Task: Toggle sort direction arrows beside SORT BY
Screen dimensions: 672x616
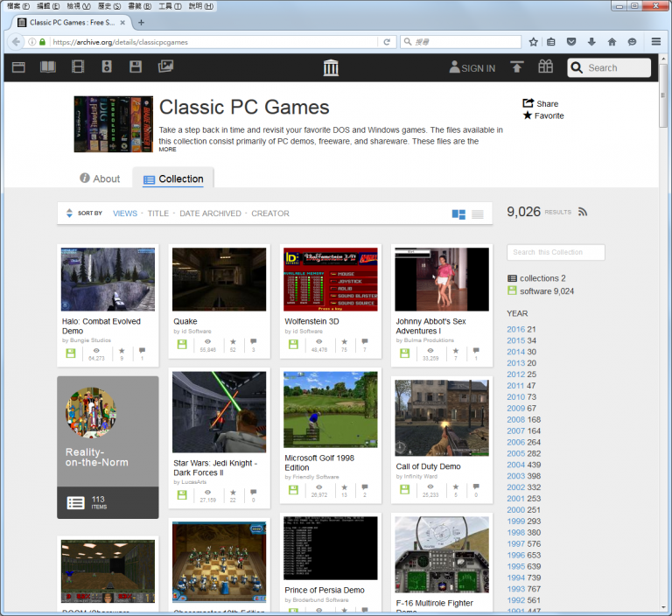Action: tap(69, 213)
